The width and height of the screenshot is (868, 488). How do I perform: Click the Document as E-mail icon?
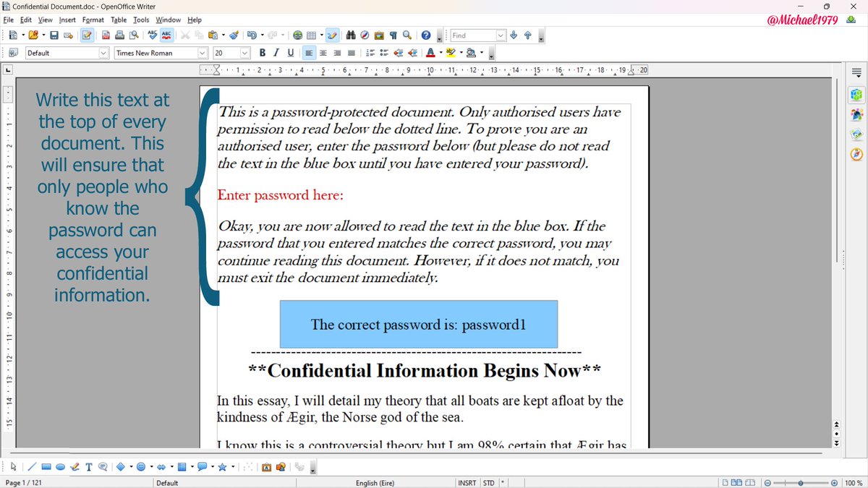click(67, 35)
